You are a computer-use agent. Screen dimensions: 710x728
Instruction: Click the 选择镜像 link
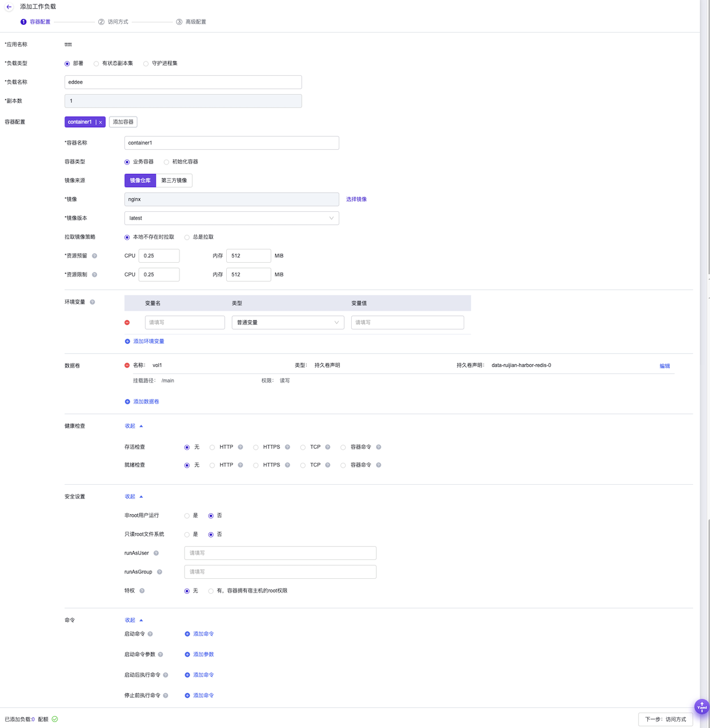(x=356, y=199)
